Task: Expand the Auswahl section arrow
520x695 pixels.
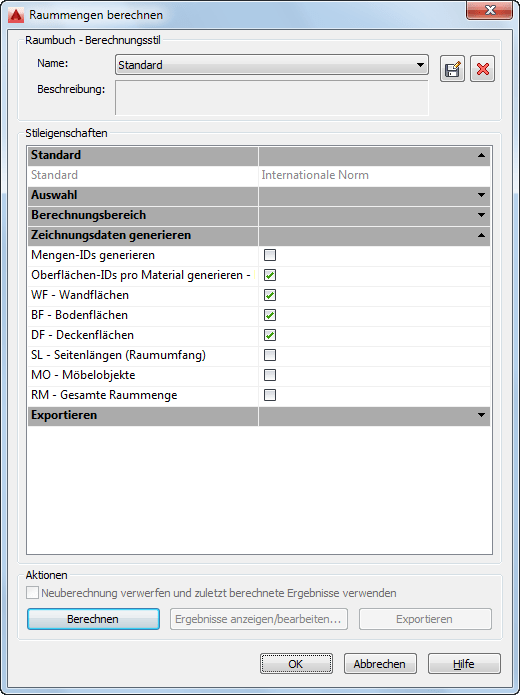Action: click(481, 195)
